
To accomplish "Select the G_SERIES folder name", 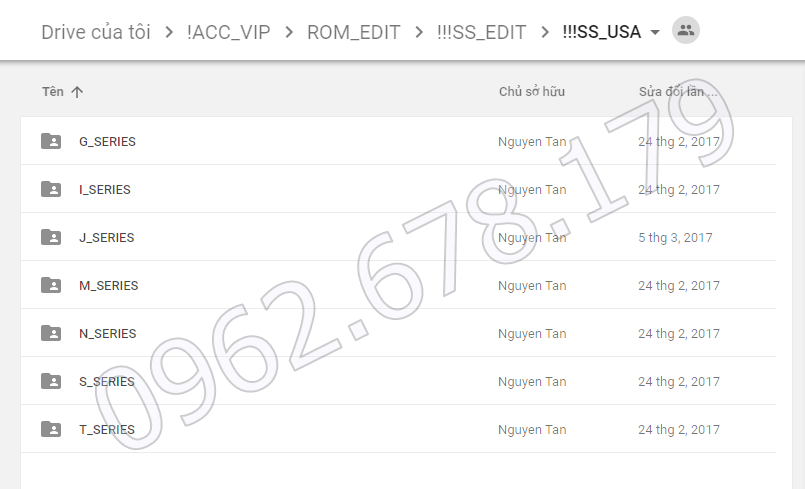I will coord(107,142).
